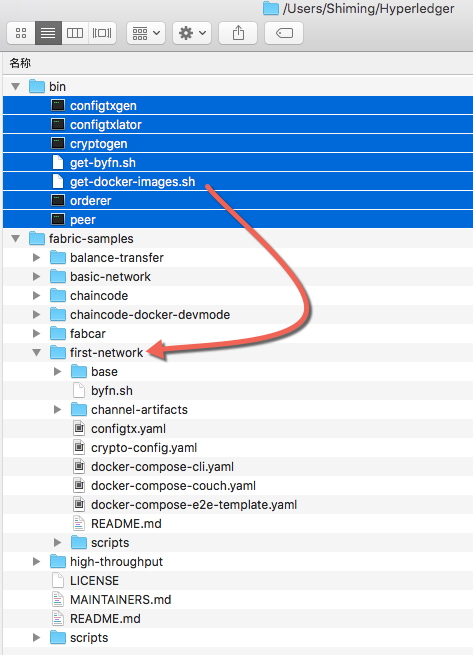Click the peer executable icon
Screen dimensions: 473x655
tap(58, 219)
